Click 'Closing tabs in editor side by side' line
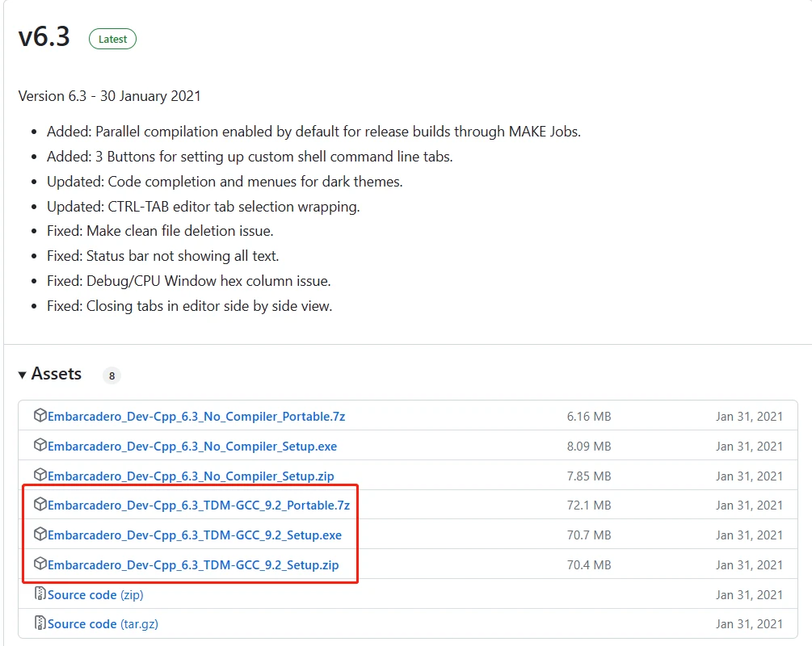Screen dimensions: 812x646 pyautogui.click(x=190, y=306)
